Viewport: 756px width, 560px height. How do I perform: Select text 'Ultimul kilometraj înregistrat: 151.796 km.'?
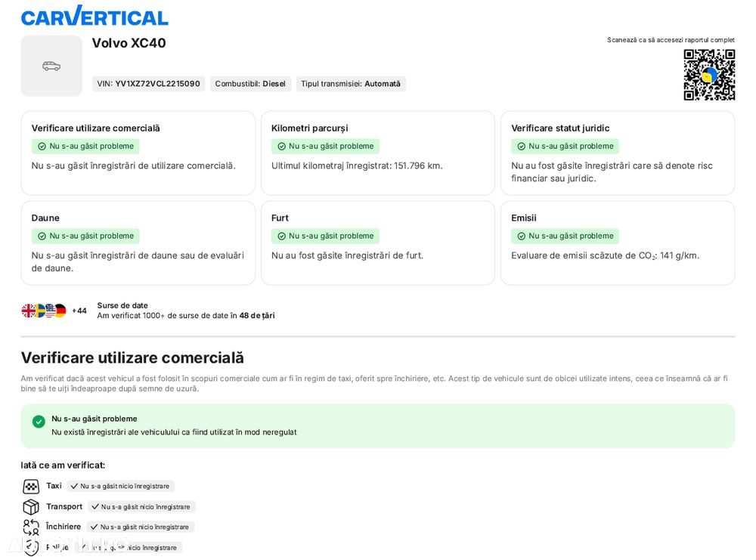(357, 166)
